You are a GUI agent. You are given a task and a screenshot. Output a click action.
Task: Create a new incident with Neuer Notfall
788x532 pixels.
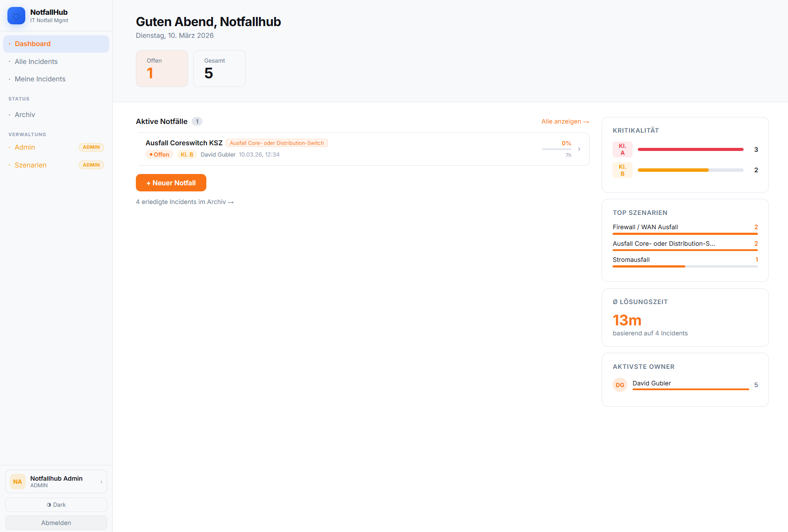pyautogui.click(x=171, y=182)
